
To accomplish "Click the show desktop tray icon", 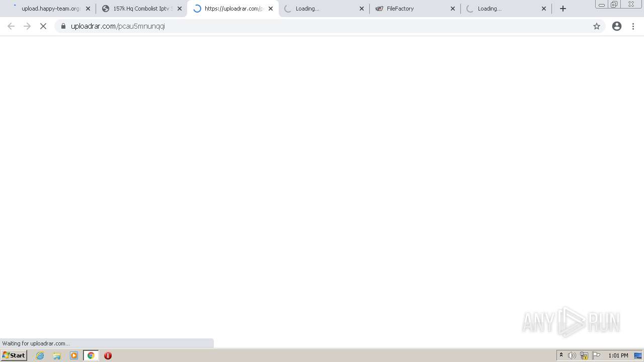I will point(638,355).
